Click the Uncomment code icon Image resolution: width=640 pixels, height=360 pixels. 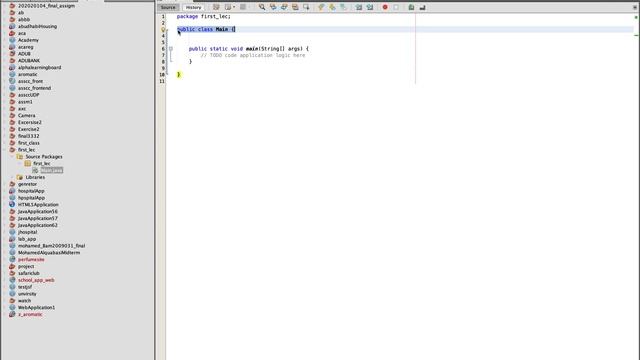click(x=422, y=7)
